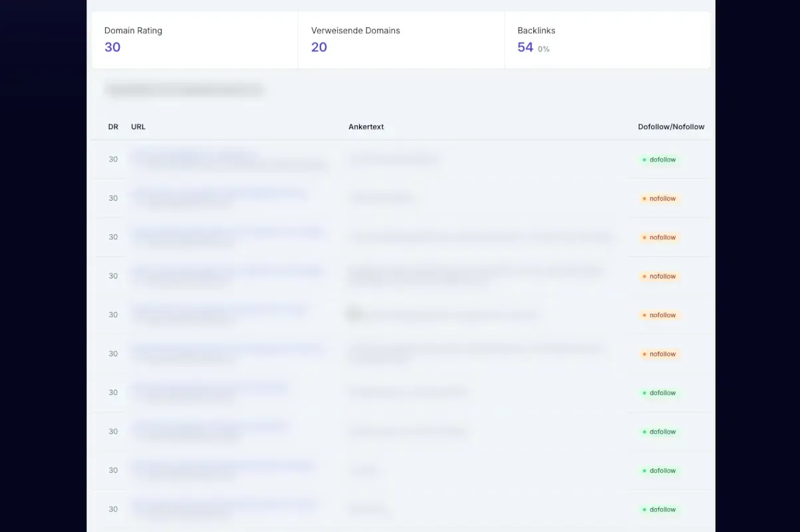The width and height of the screenshot is (800, 532).
Task: Click the dofollow dot in the ninth row
Action: tap(645, 471)
